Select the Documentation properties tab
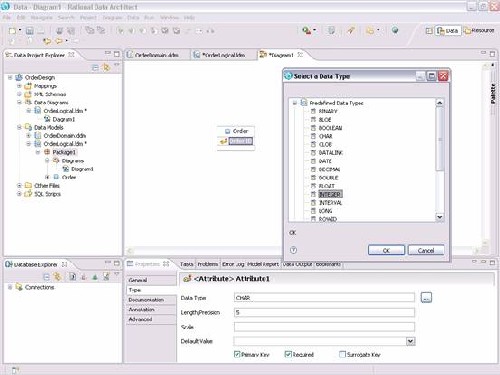Image resolution: width=500 pixels, height=375 pixels. (151, 300)
